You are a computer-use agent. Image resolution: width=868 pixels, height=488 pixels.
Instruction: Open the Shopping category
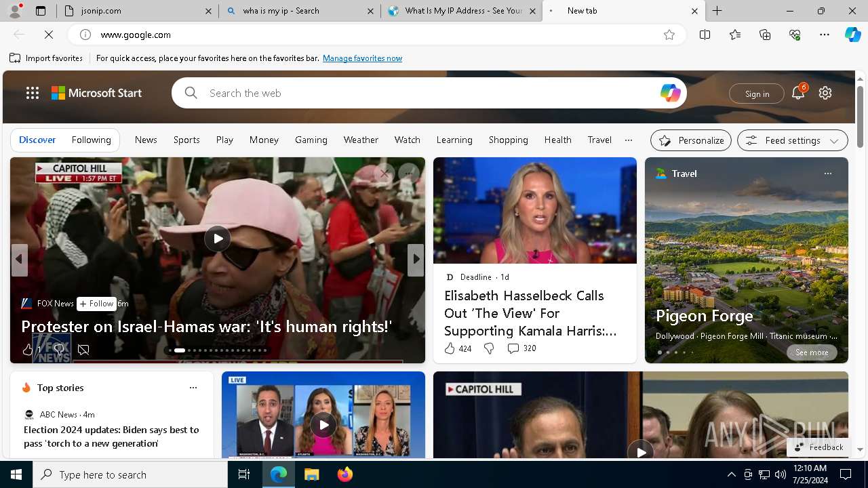[x=508, y=140]
